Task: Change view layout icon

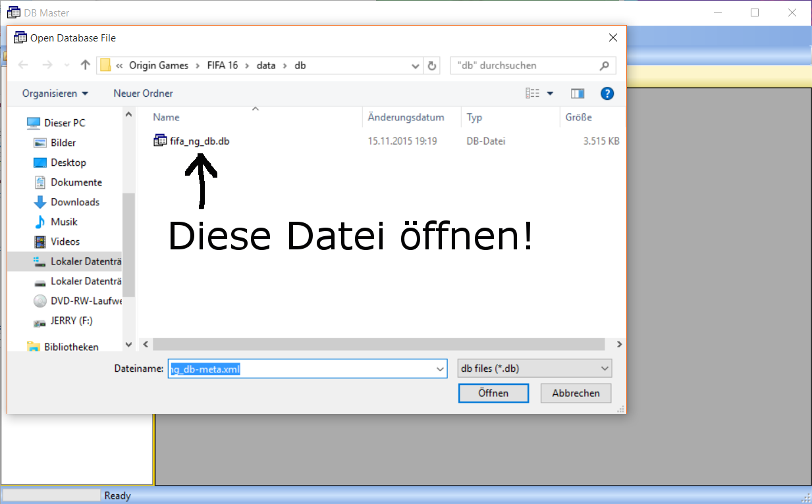Action: (533, 93)
